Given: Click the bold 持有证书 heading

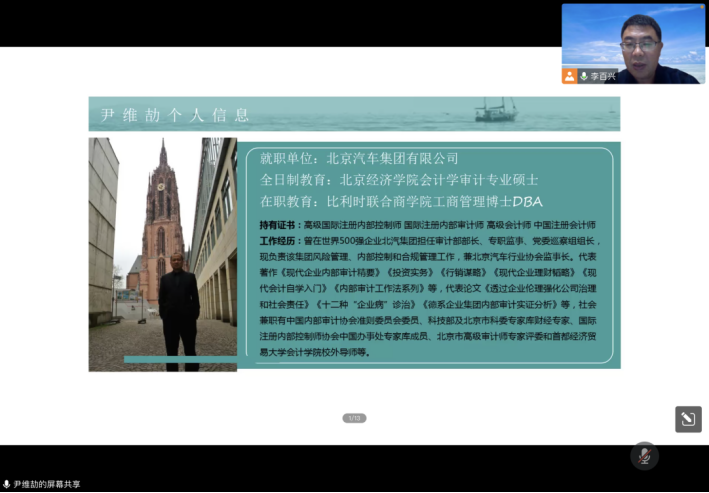Looking at the screenshot, I should point(279,225).
